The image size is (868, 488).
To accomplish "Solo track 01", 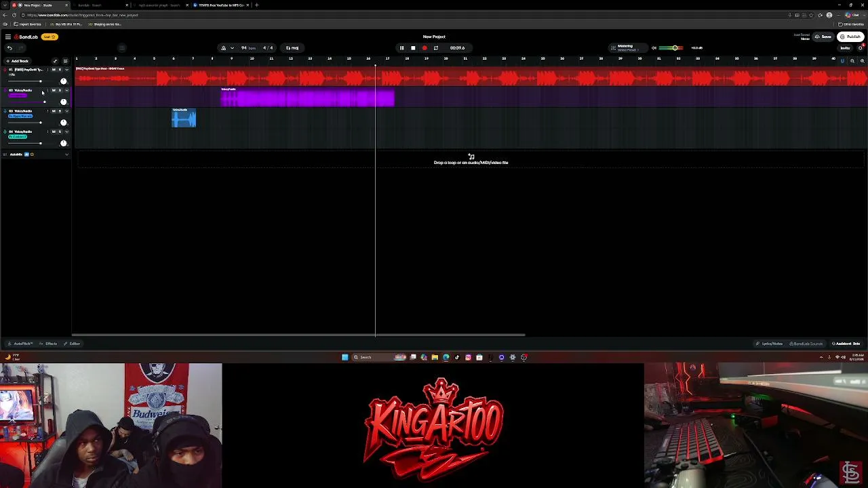I will 60,70.
